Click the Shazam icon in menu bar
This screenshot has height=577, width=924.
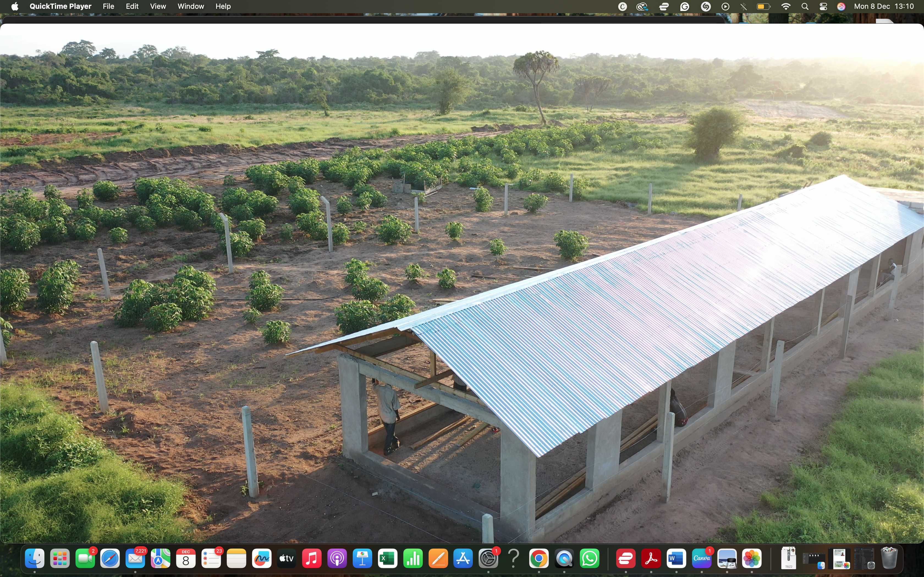click(x=706, y=6)
